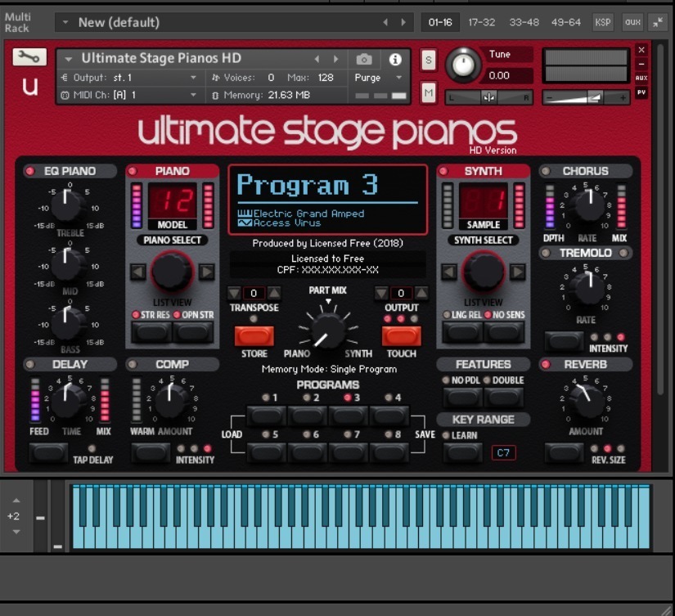Toggle the Synth section power LED
675x616 pixels.
click(443, 171)
